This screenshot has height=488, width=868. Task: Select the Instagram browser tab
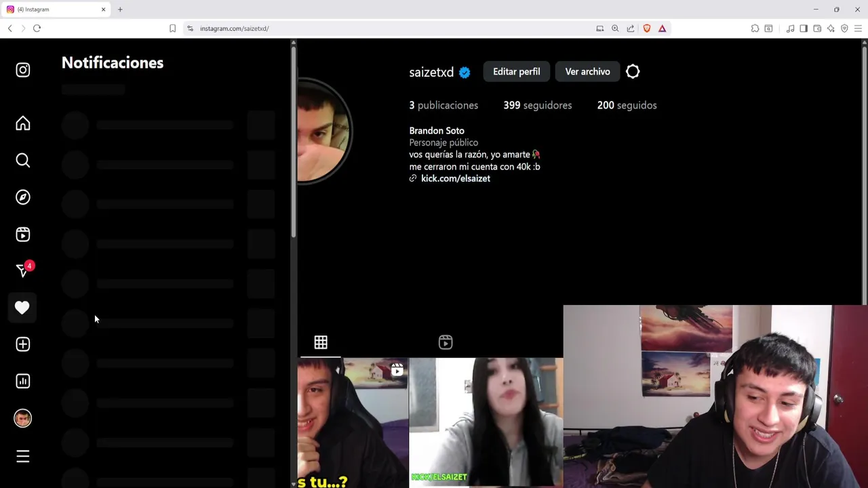[x=56, y=9]
